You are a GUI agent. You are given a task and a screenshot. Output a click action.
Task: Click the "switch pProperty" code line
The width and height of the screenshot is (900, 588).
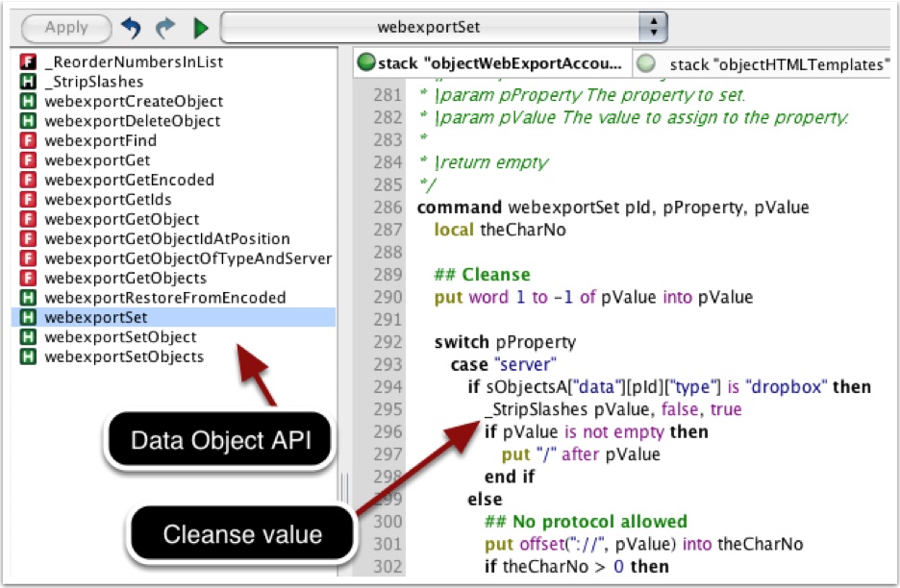click(505, 342)
